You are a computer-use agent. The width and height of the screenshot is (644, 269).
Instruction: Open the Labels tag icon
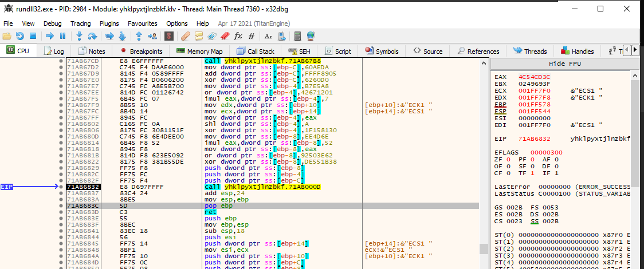point(211,36)
